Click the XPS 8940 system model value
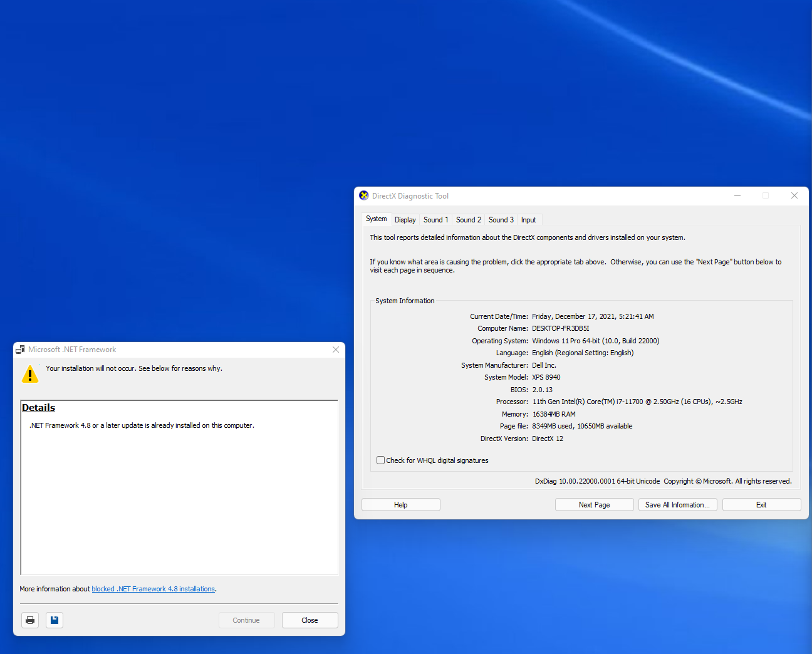This screenshot has height=654, width=812. point(546,377)
